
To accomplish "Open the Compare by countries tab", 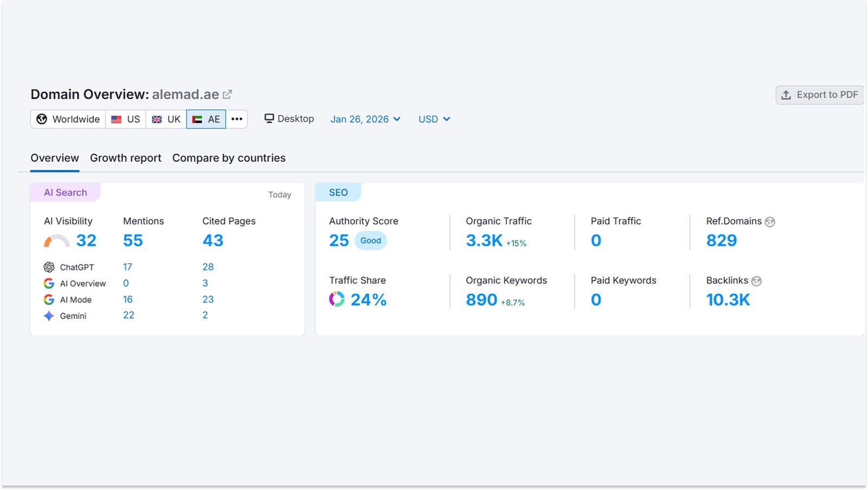I will point(228,158).
